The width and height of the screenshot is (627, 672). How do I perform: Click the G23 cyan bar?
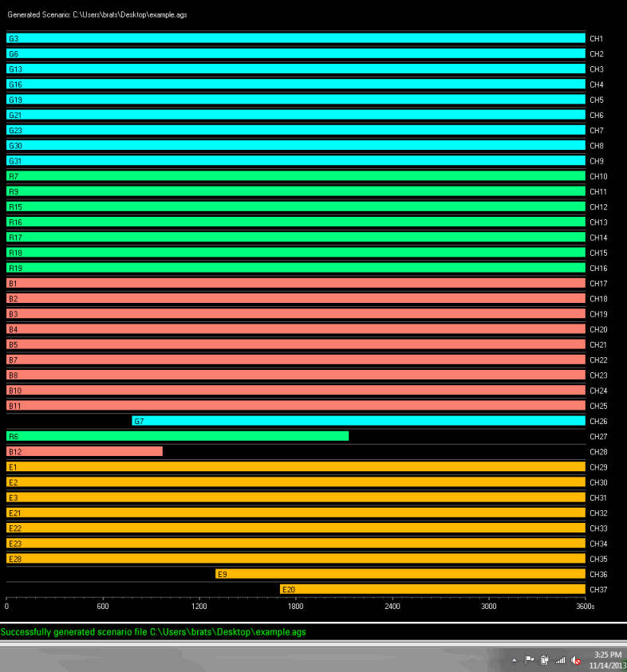pos(296,130)
